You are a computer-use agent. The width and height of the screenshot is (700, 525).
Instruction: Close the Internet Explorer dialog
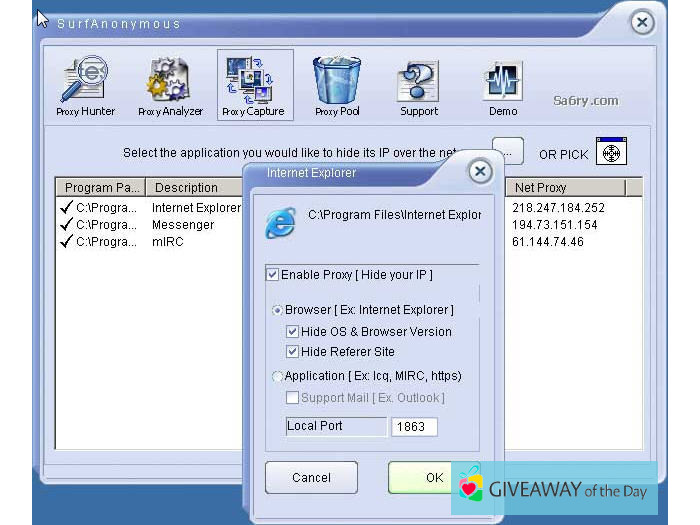pyautogui.click(x=480, y=172)
